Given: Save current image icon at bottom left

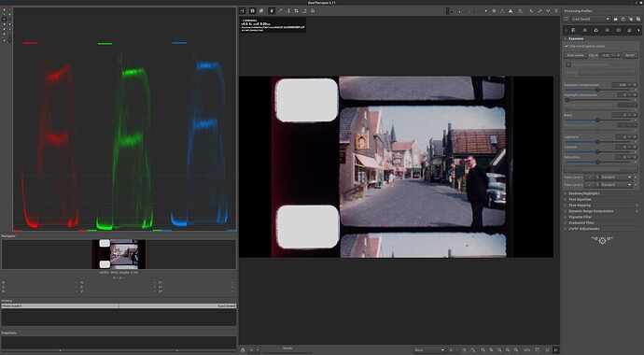Looking at the screenshot, I should 243,349.
